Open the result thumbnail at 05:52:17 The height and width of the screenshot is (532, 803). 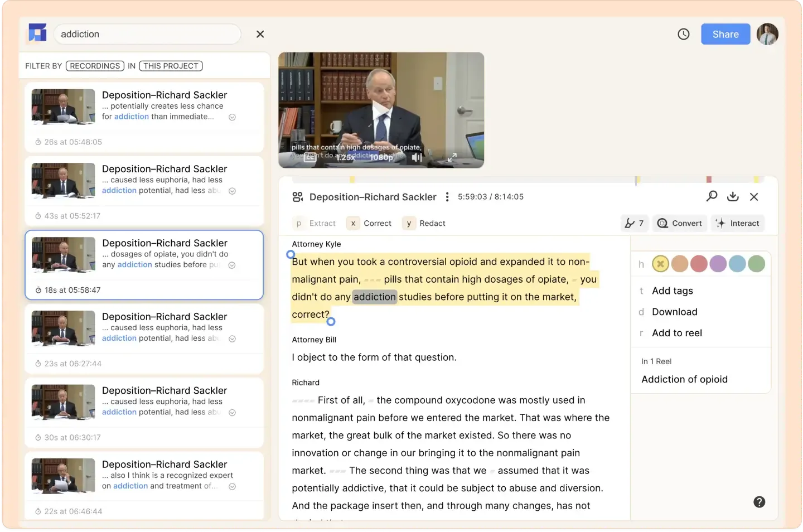click(x=63, y=180)
